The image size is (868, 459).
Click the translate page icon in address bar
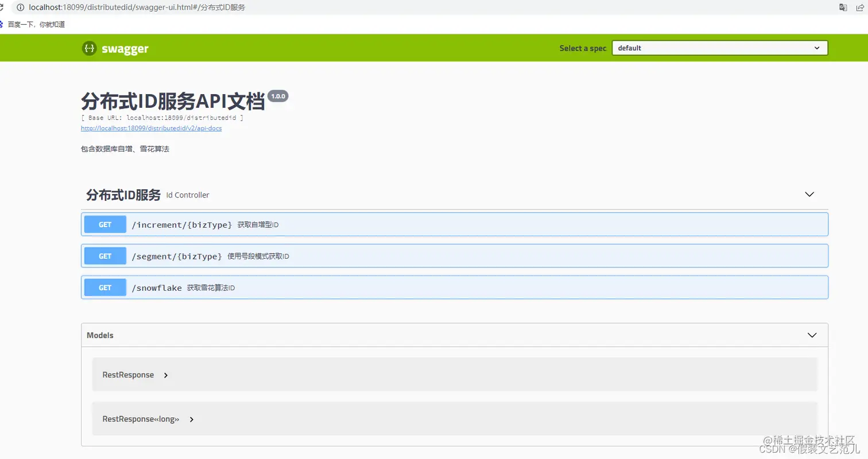(x=843, y=7)
